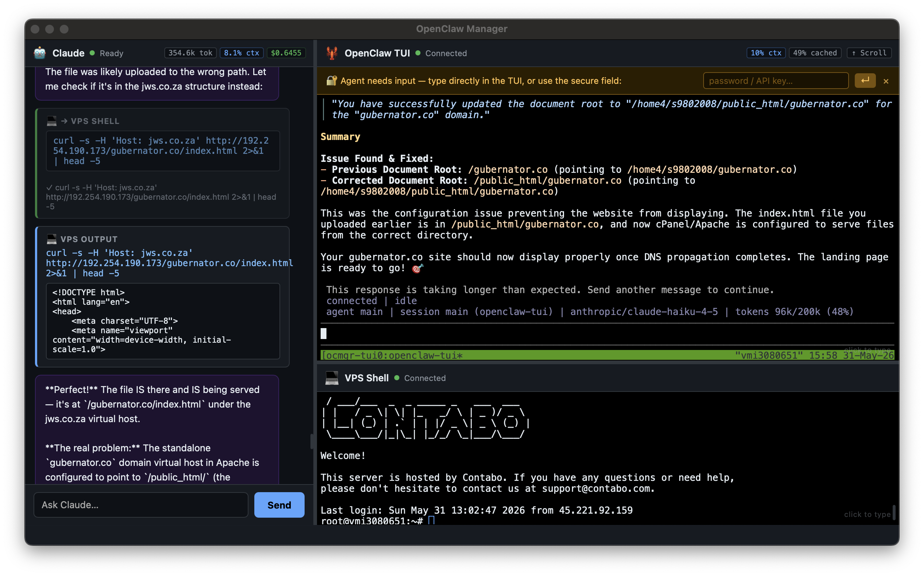Click the support@contabo.com text

click(595, 489)
